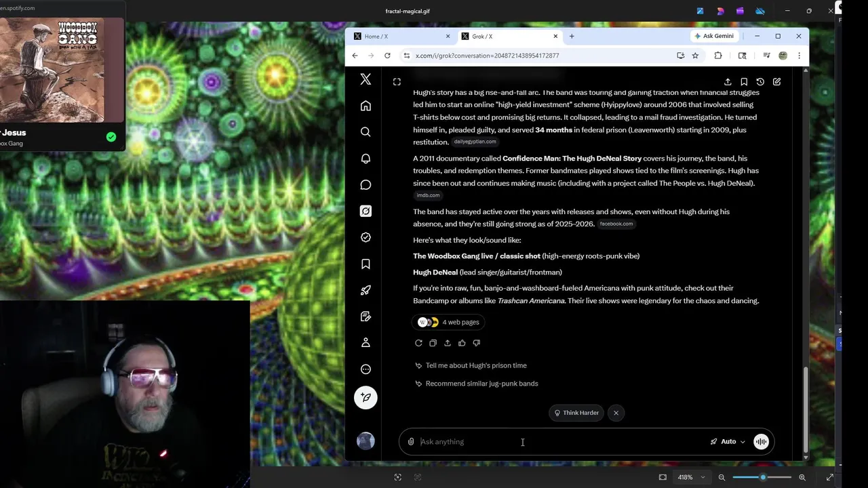The width and height of the screenshot is (868, 488).
Task: Click the Ask Gemini button
Action: point(714,36)
